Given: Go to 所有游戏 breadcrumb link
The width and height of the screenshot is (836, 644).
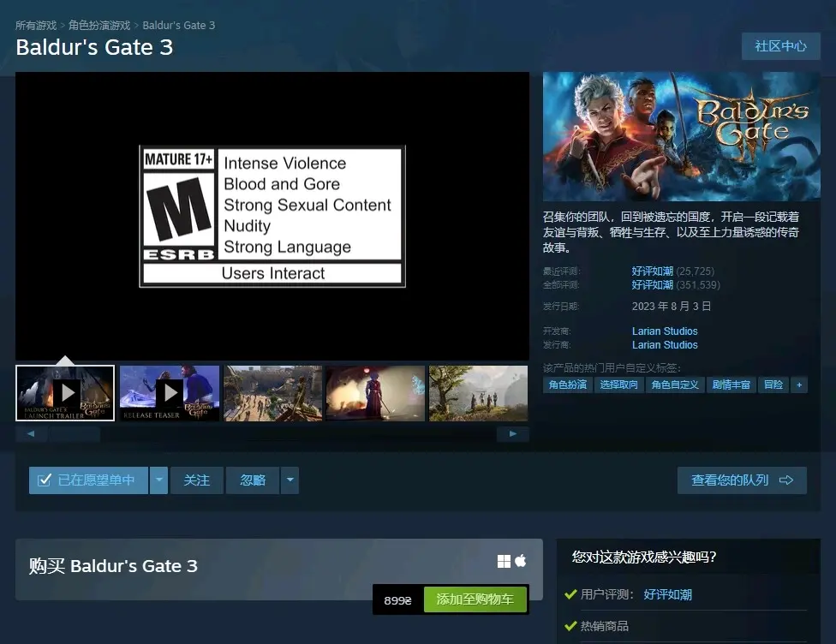Looking at the screenshot, I should point(36,26).
